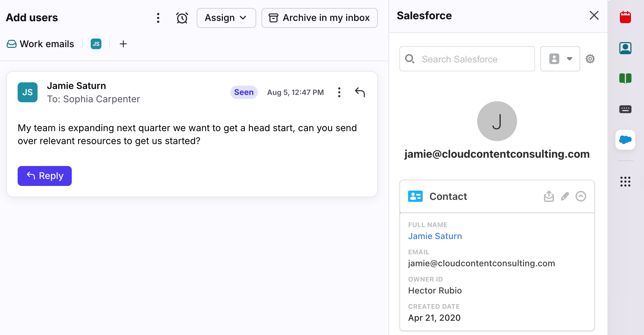Open the Jamie Saturn contact link
Screen dimensions: 644x335
click(x=435, y=236)
